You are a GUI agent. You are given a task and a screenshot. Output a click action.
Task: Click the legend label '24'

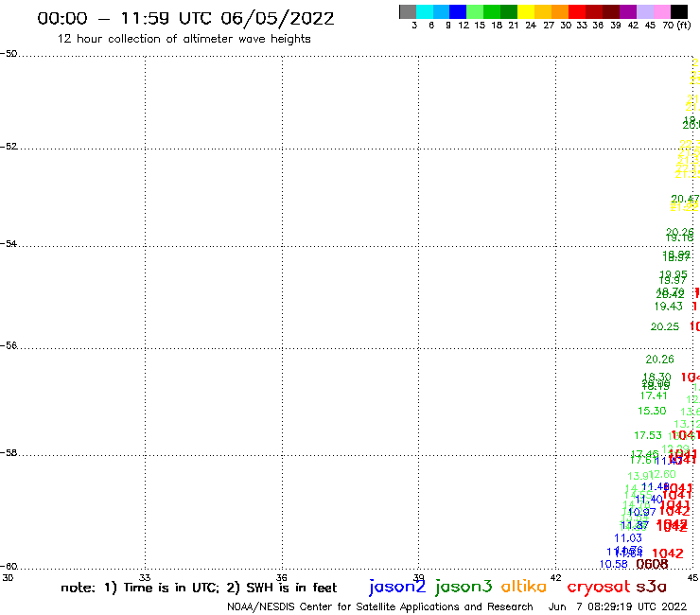click(531, 26)
